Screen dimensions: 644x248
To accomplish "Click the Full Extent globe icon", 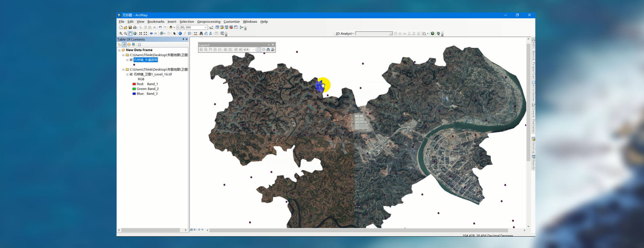I will 135,34.
